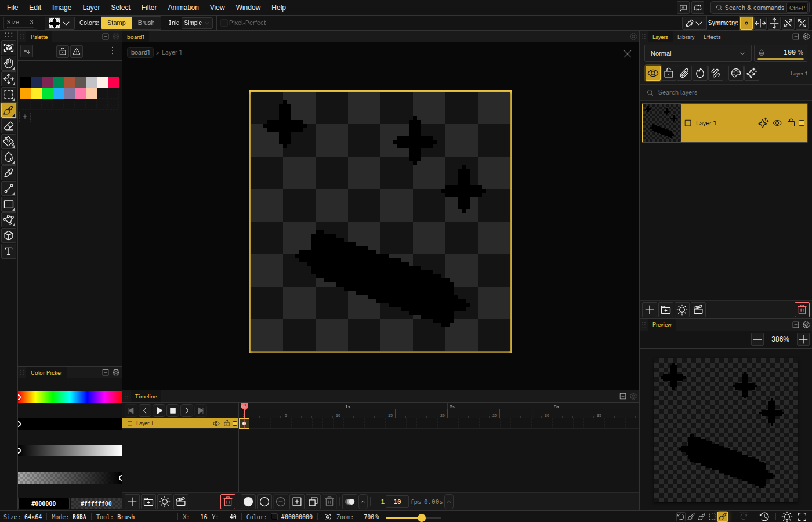Toggle the onion skin switch in timeline

[350, 502]
